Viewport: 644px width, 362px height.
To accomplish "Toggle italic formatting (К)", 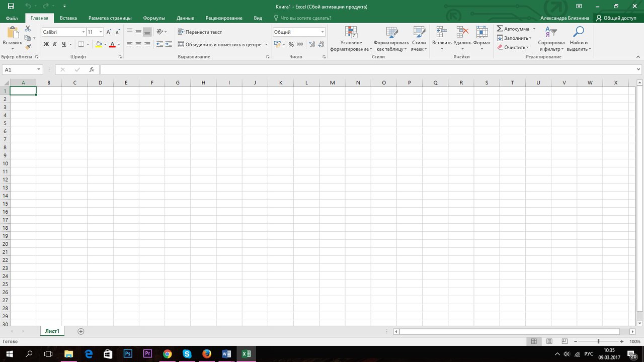I will pyautogui.click(x=55, y=44).
